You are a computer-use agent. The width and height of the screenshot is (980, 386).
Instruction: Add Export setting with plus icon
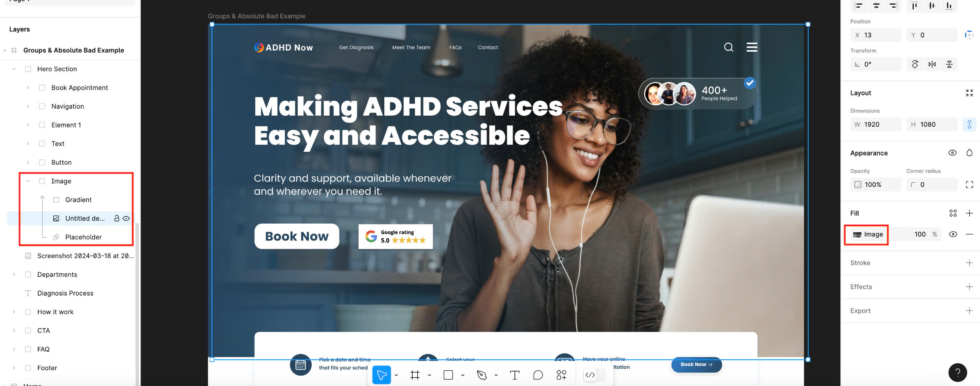969,311
